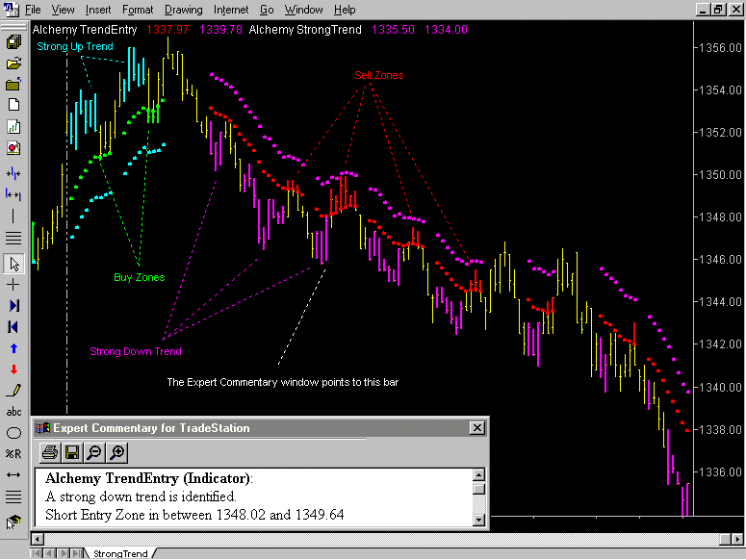This screenshot has height=560, width=746.
Task: Zoom in in Expert Commentary window
Action: [x=117, y=452]
